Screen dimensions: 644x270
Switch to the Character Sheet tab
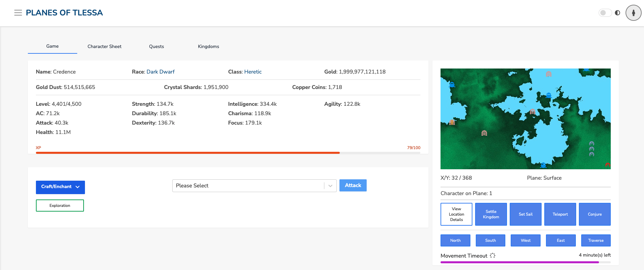[104, 46]
